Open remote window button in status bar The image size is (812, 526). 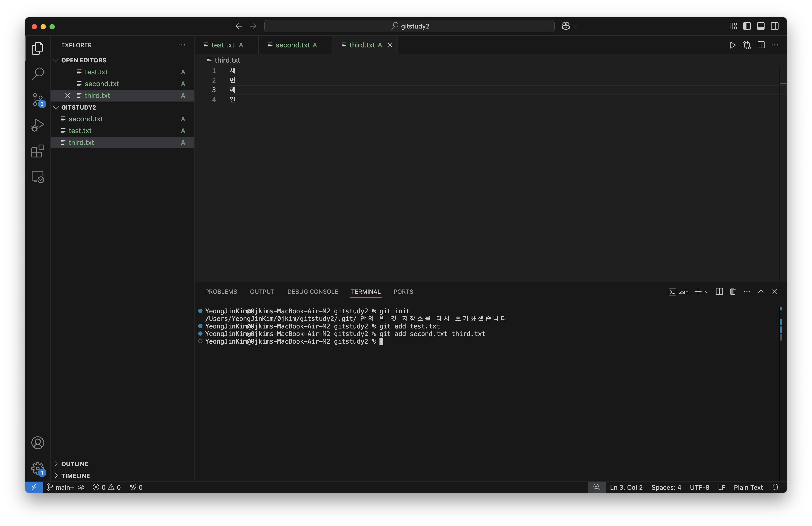tap(34, 487)
